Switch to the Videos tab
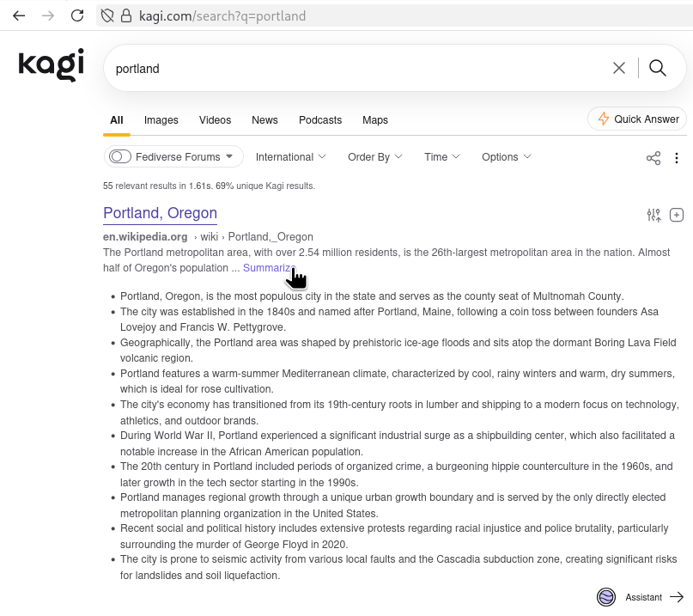This screenshot has width=693, height=616. tap(215, 120)
